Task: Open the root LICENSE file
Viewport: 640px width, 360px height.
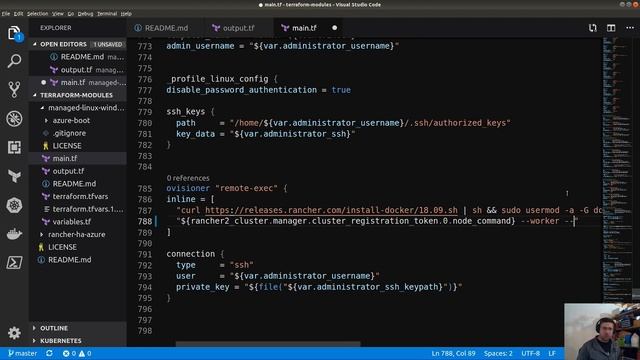Action: tap(78, 247)
